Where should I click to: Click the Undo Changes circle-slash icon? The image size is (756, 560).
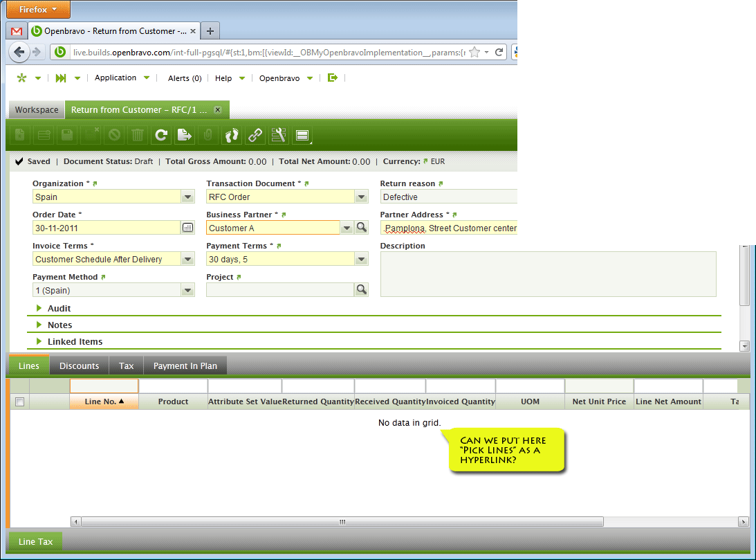pyautogui.click(x=114, y=135)
